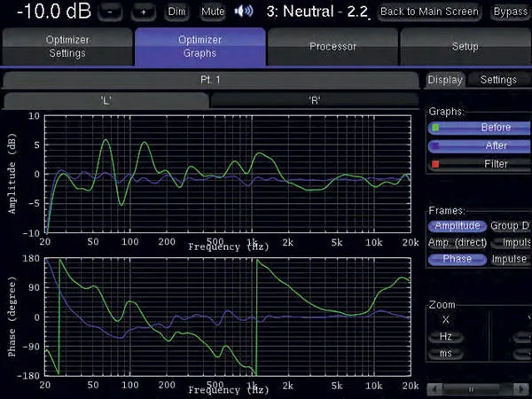Increase volume with the plus button
This screenshot has width=532, height=399.
tap(144, 12)
